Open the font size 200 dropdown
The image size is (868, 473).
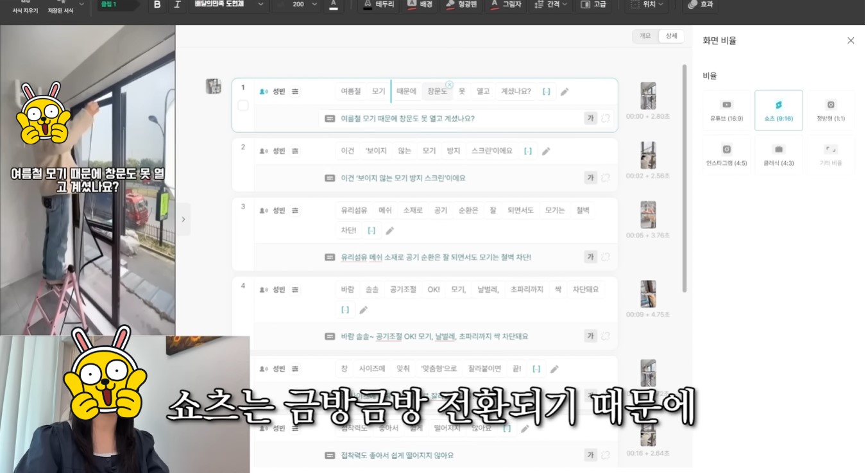coord(296,4)
